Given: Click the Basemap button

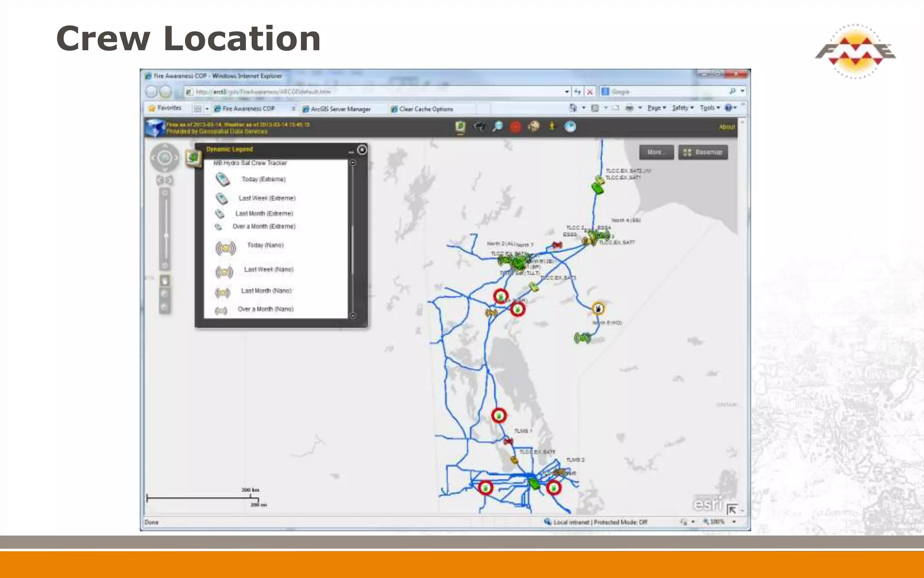Looking at the screenshot, I should point(703,152).
